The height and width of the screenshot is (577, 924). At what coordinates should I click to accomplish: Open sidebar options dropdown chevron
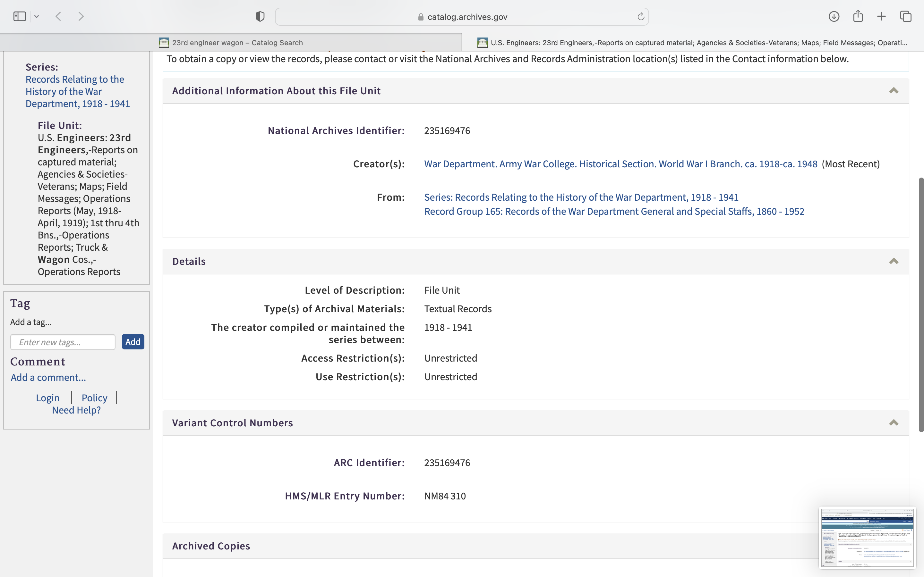tap(37, 16)
